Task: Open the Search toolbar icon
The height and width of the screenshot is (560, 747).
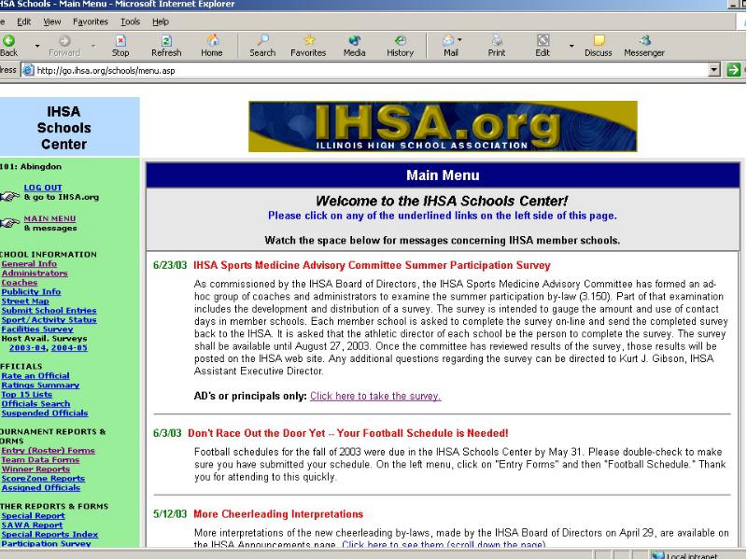Action: click(x=262, y=40)
